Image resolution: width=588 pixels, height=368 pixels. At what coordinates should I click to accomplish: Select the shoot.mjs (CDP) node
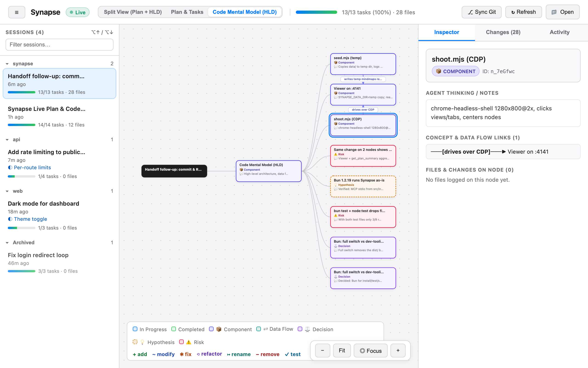tap(363, 125)
